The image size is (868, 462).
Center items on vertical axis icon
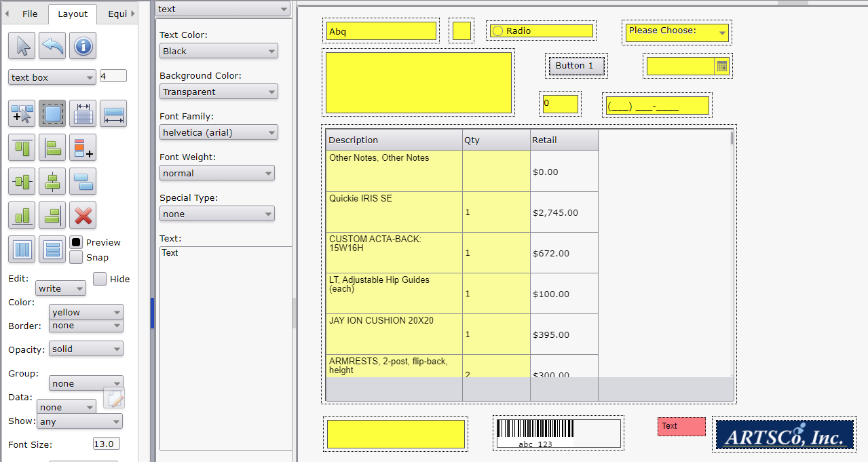point(52,181)
